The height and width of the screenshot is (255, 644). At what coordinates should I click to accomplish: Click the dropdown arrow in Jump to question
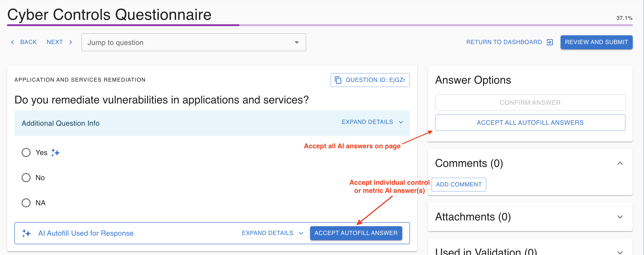pyautogui.click(x=297, y=42)
